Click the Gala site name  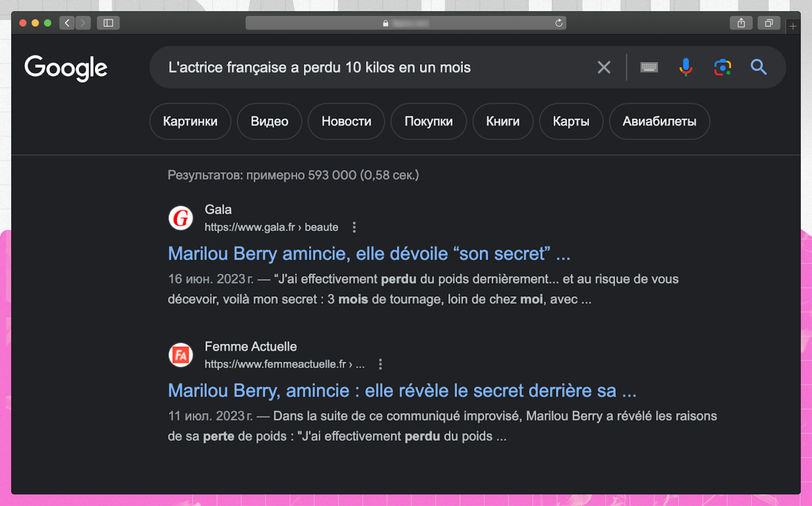[218, 210]
